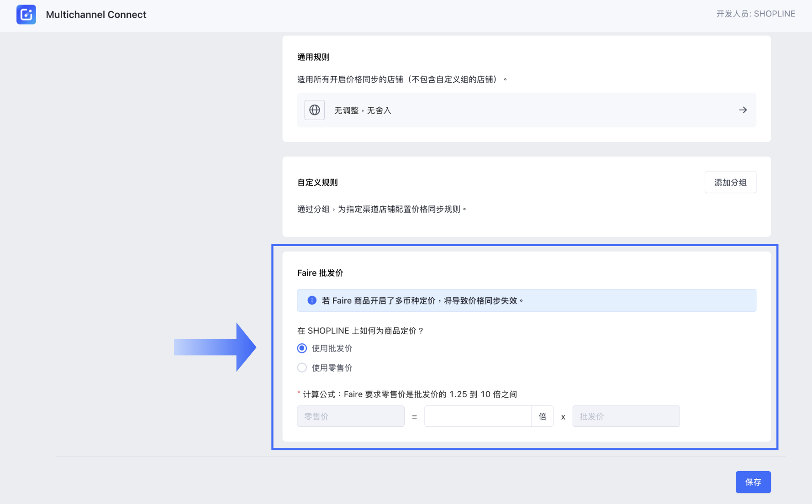Click the 倍 unit suffix box

(x=542, y=416)
